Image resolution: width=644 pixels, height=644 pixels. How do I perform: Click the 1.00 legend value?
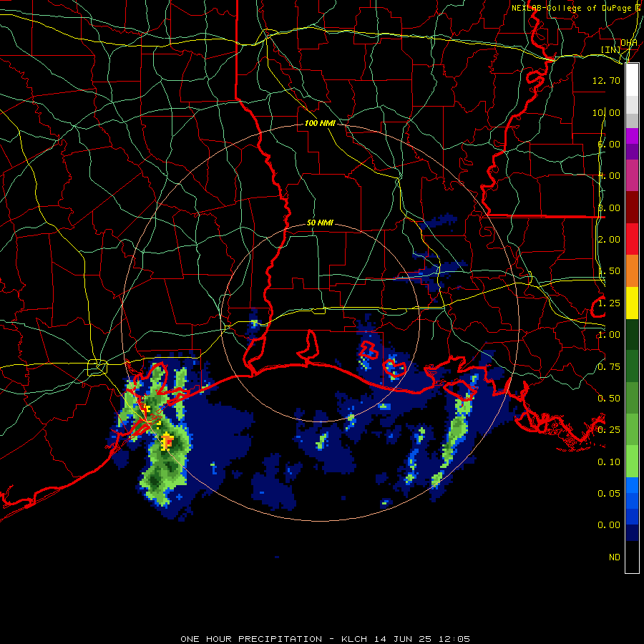tap(609, 335)
